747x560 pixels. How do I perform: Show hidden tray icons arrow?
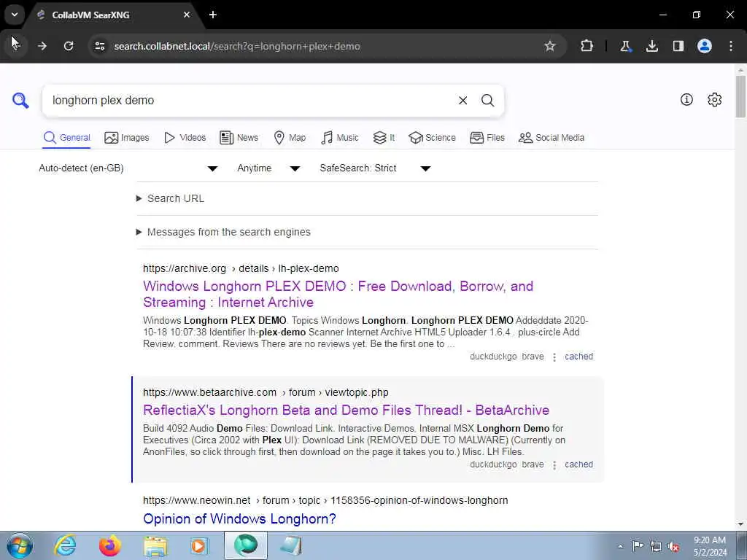coord(620,546)
